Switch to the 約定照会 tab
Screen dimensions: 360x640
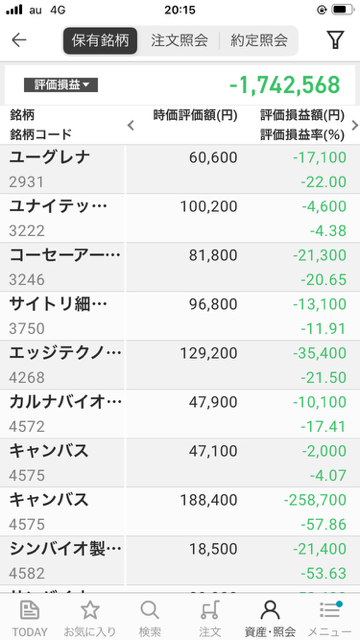click(259, 40)
